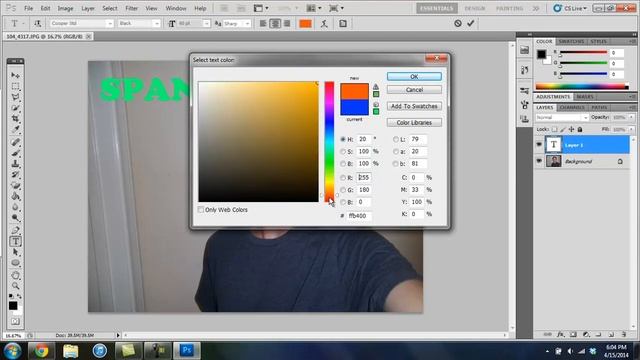Select the Zoom tool in toolbox

click(15, 286)
